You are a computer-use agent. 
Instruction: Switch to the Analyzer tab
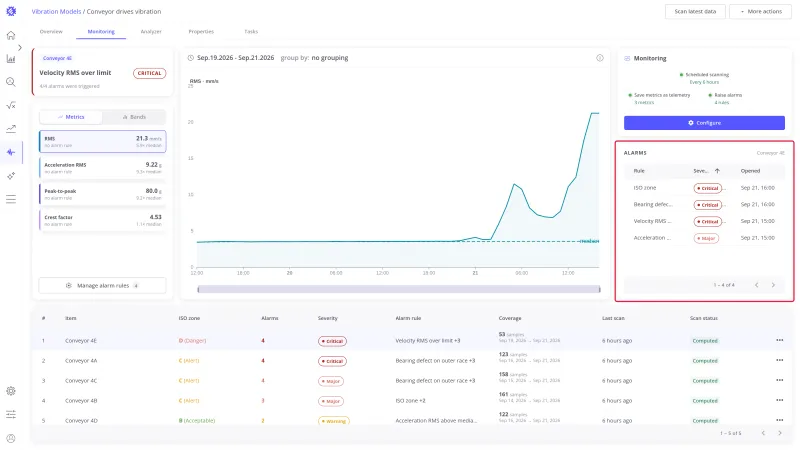click(151, 32)
